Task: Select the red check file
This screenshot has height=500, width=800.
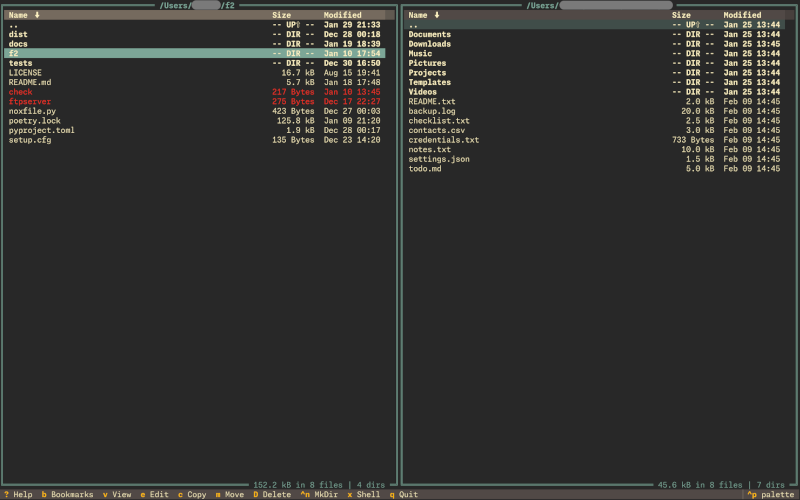Action: point(194,92)
